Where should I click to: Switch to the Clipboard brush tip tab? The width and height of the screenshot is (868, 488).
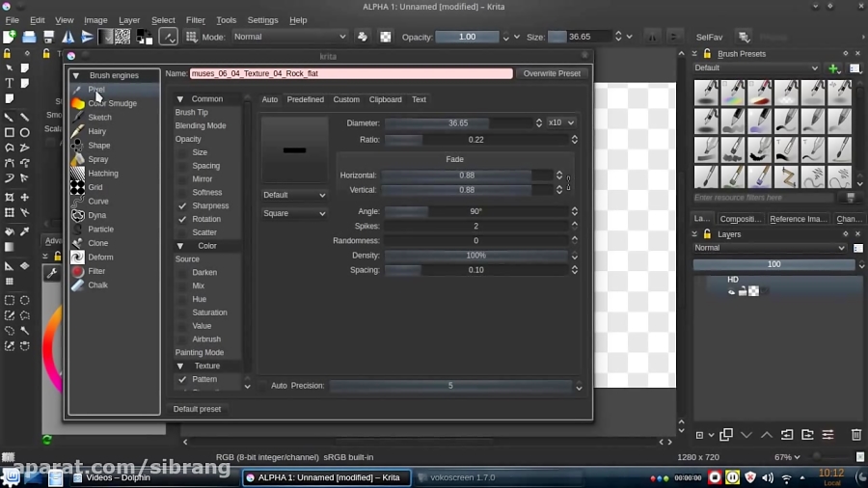pyautogui.click(x=385, y=99)
